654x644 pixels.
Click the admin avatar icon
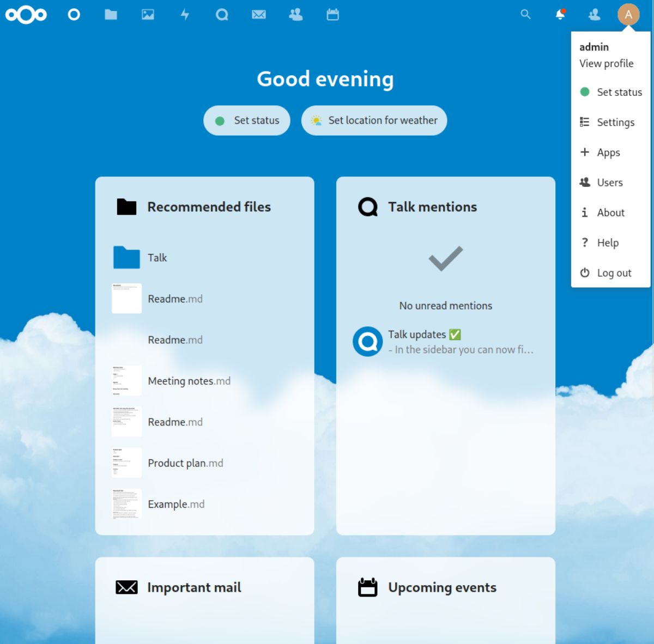[628, 15]
